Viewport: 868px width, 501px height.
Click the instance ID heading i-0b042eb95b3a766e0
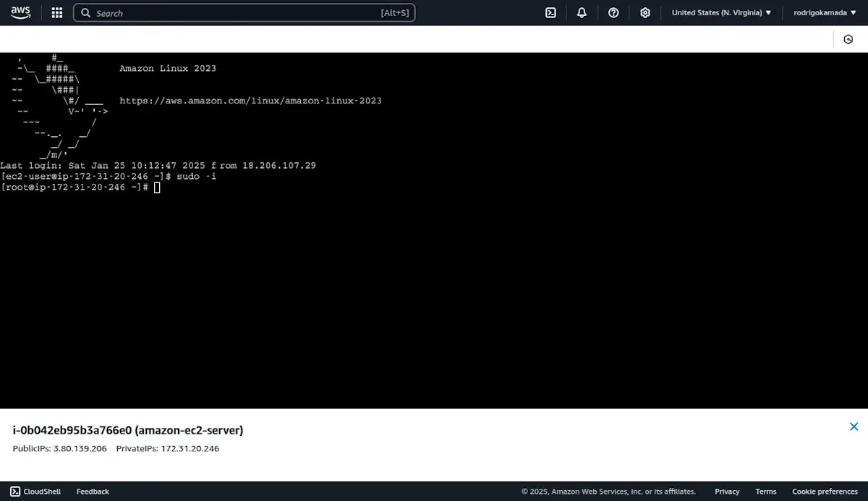(72, 430)
